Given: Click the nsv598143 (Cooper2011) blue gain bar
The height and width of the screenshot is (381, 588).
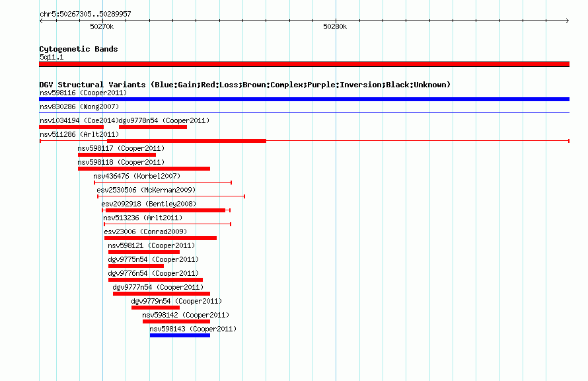Looking at the screenshot, I should coord(180,335).
